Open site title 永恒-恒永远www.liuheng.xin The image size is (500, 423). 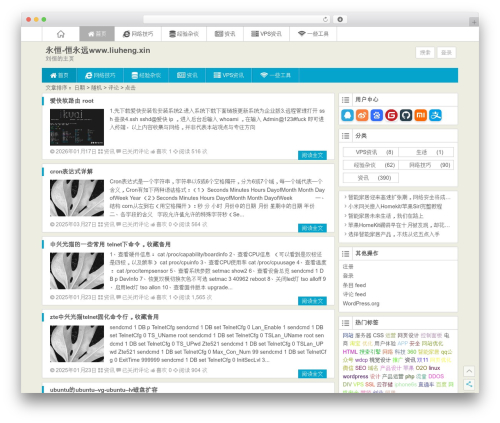[x=98, y=50]
